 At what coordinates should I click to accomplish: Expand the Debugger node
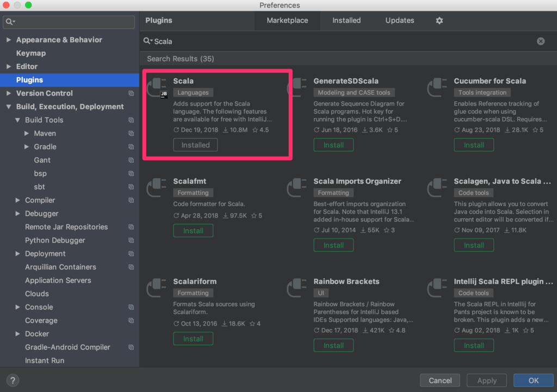coord(17,214)
